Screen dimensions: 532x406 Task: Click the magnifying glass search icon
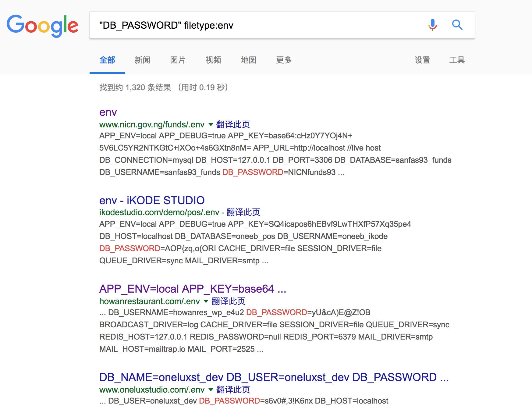pos(457,25)
